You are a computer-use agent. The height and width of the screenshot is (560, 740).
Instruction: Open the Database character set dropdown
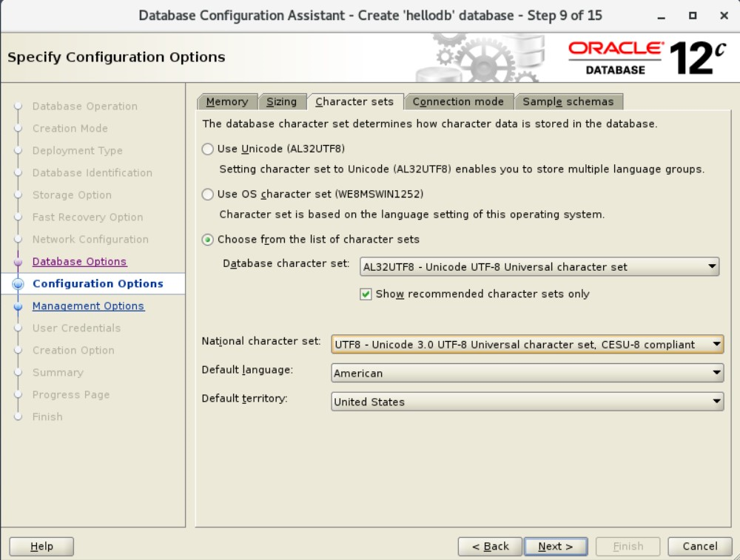(539, 267)
